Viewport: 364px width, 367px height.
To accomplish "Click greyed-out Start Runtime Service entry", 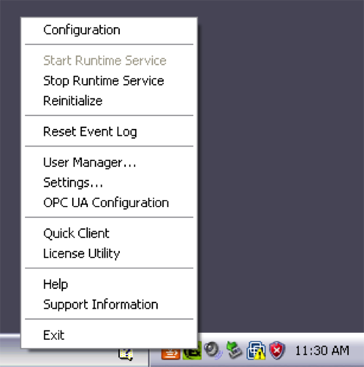I will 109,61.
